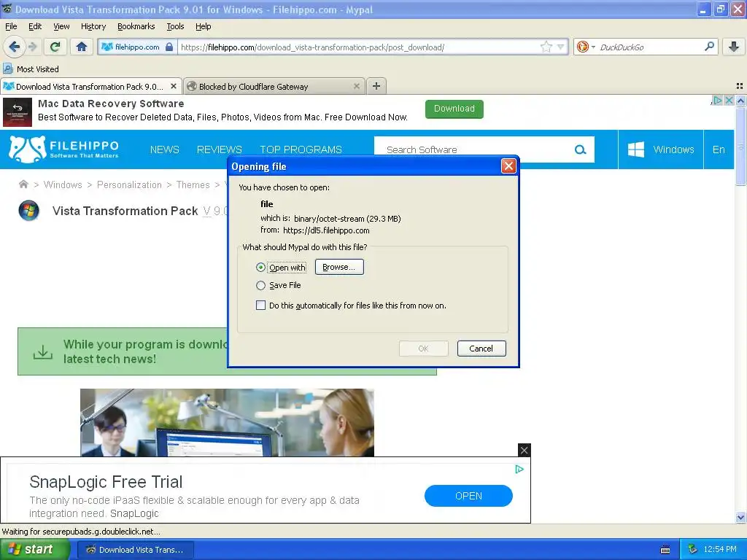
Task: Open the Windows breadcrumb link
Action: click(63, 184)
